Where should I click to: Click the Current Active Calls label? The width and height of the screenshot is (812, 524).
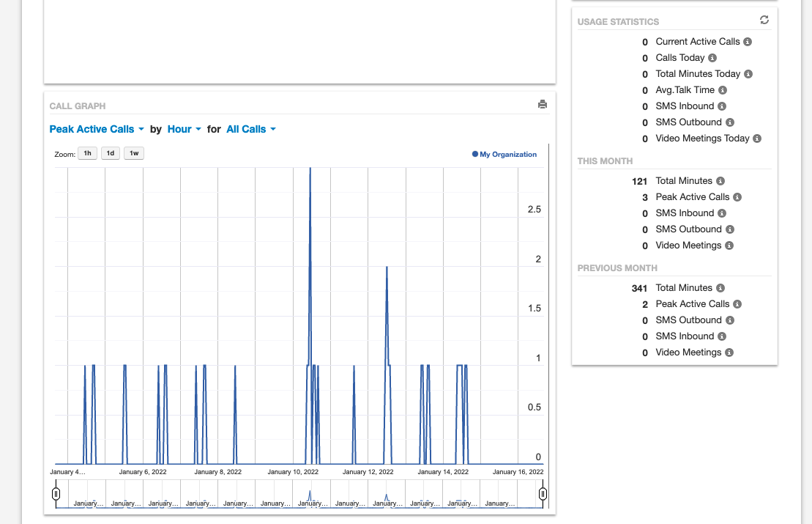698,42
